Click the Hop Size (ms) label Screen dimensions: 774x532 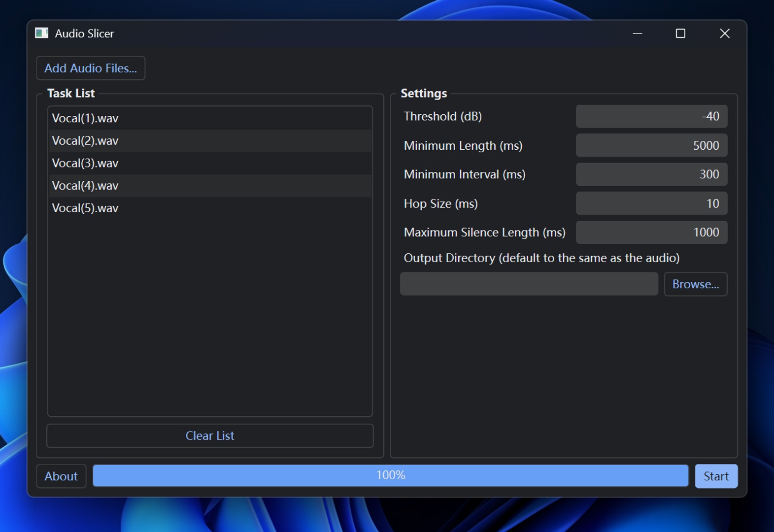coord(440,204)
